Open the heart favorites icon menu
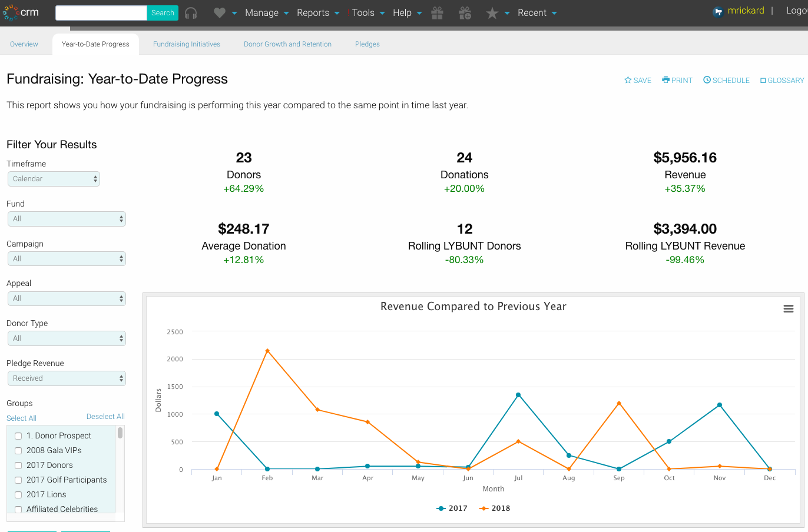The height and width of the screenshot is (532, 808). 221,12
